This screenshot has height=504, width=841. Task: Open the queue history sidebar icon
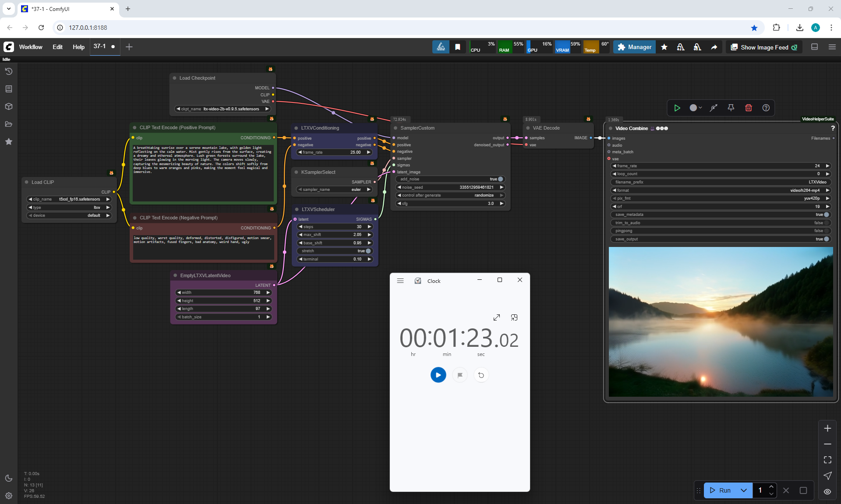pos(9,71)
